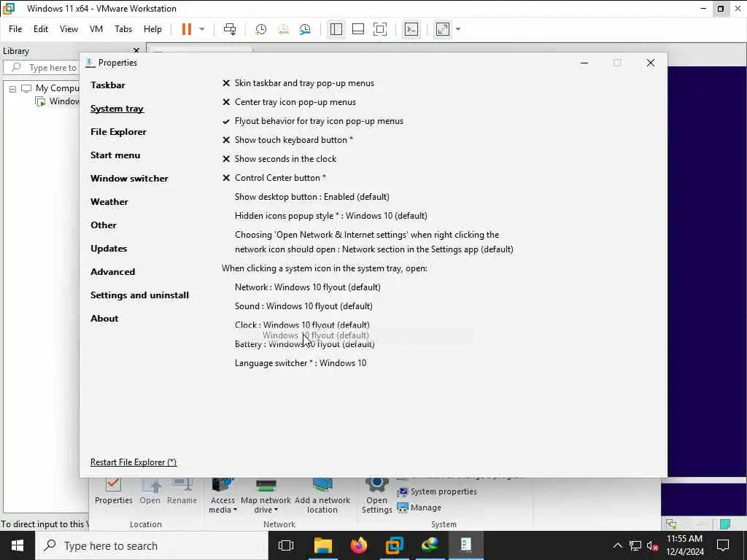Go to the Weather section
Screen dimensions: 747x560
point(109,202)
